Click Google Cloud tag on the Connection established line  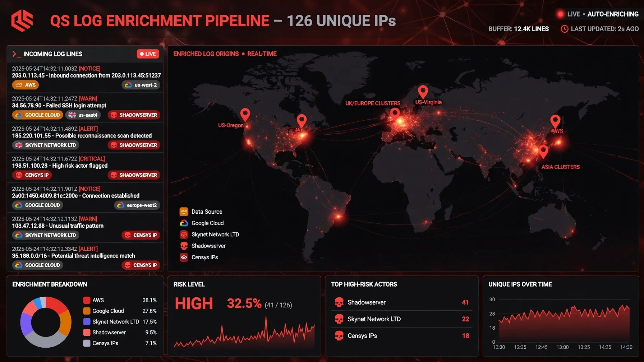click(x=38, y=205)
